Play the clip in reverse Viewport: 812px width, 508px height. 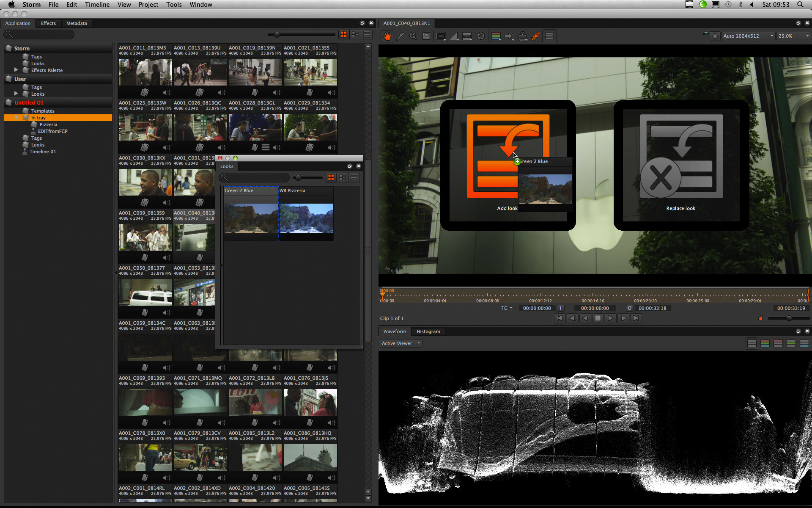click(x=585, y=318)
